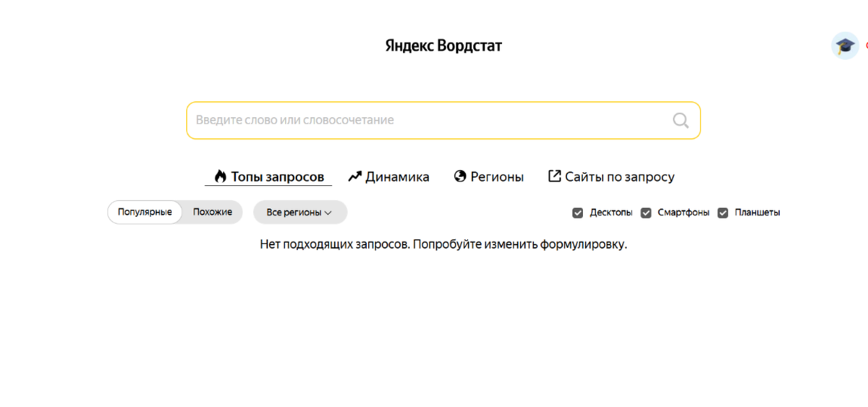This screenshot has width=868, height=407.
Task: Open the Динамика tab
Action: tap(388, 176)
